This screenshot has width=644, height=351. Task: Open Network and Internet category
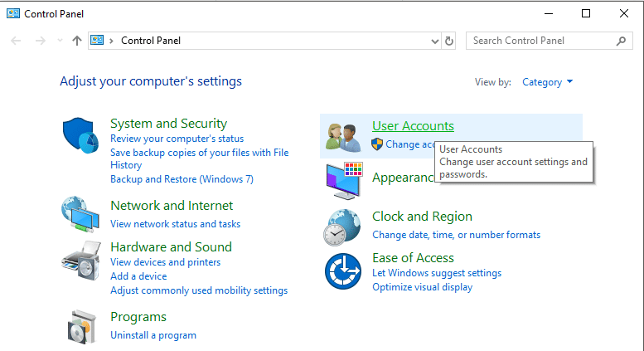coord(172,206)
